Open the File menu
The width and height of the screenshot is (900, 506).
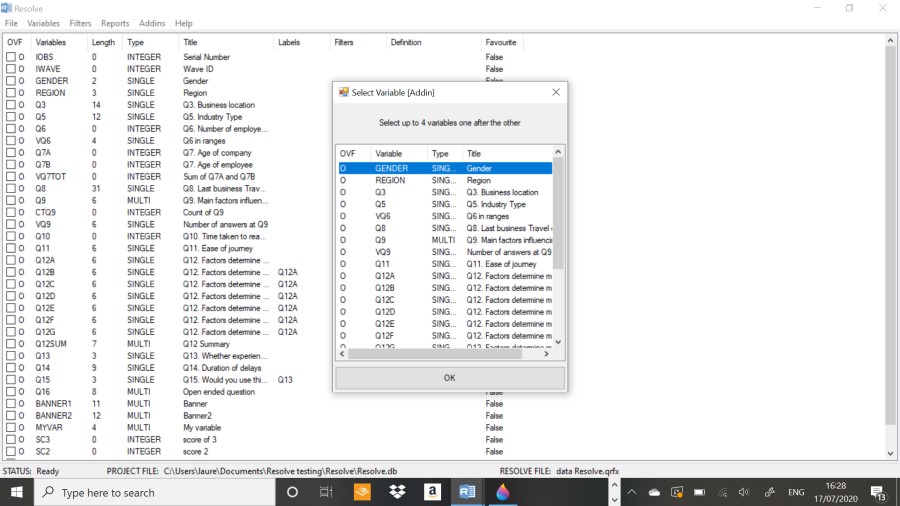click(11, 24)
